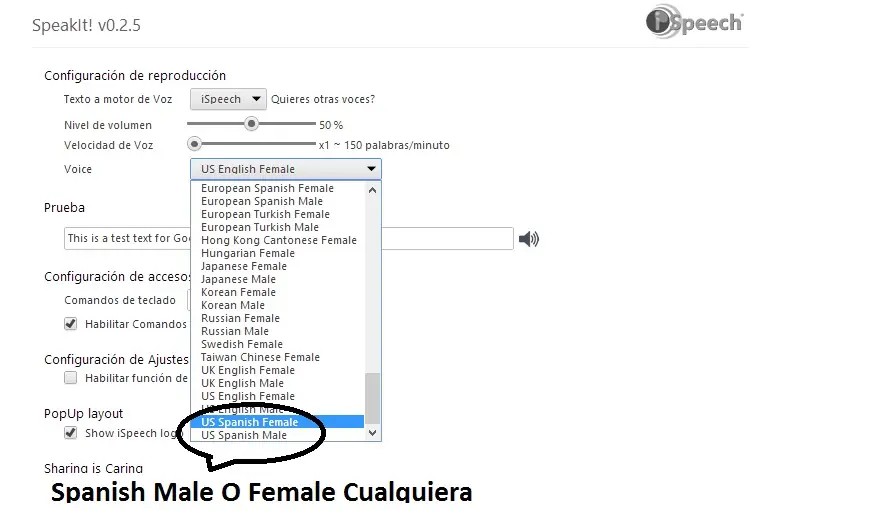Uncheck the Show iSpeech logo checkbox
The image size is (881, 511).
coord(70,433)
